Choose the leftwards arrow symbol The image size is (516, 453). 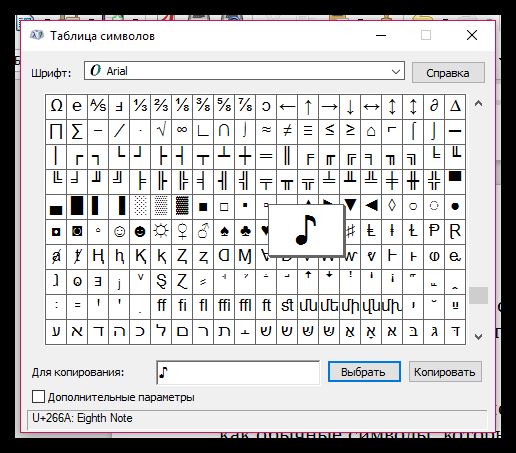(x=287, y=106)
